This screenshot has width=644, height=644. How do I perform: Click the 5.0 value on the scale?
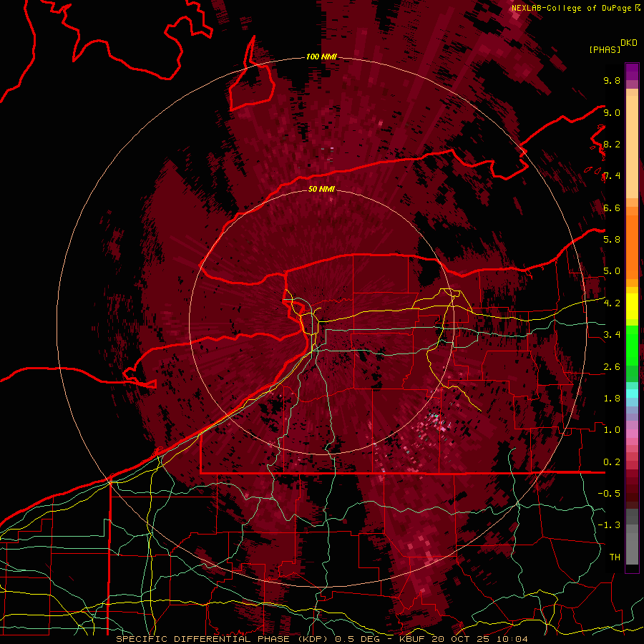click(612, 271)
